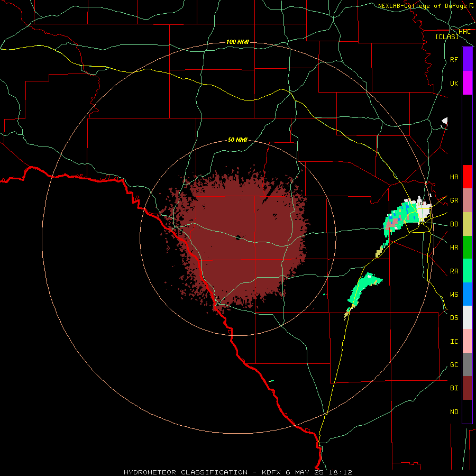This screenshot has height=476, width=476.
Task: Click the GR legend label
Action: tap(454, 200)
